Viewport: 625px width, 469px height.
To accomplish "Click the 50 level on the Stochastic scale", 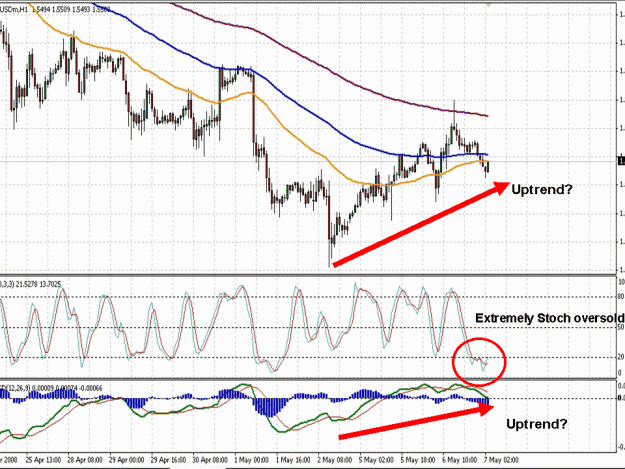I will (x=621, y=328).
